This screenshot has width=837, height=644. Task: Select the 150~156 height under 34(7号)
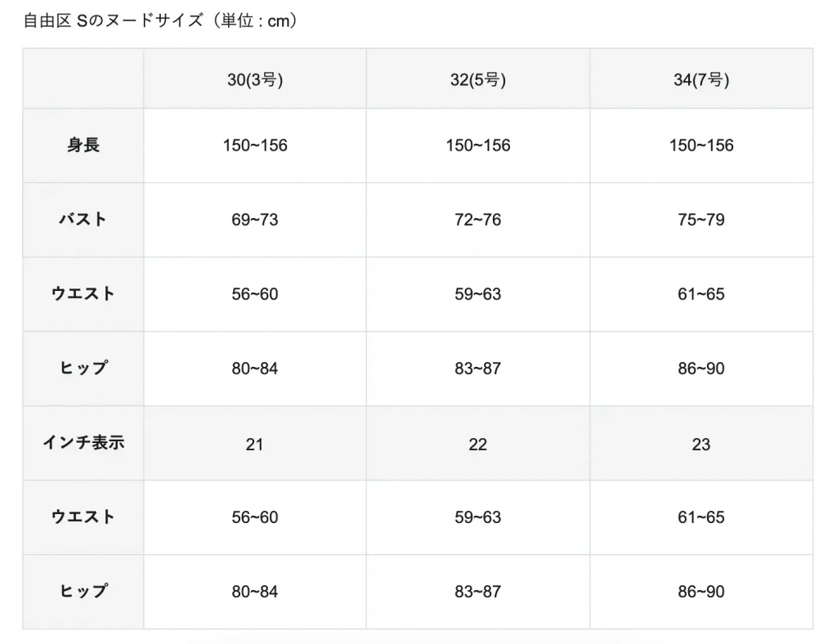(x=701, y=145)
